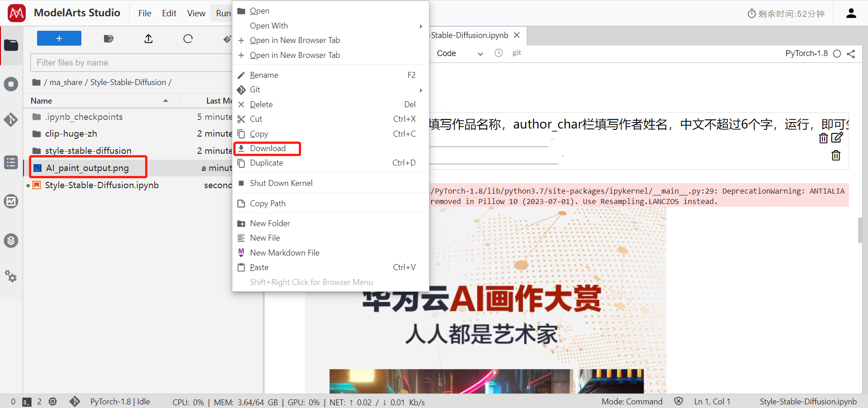Image resolution: width=868 pixels, height=408 pixels.
Task: Click the terminal icon in status bar
Action: (x=27, y=402)
